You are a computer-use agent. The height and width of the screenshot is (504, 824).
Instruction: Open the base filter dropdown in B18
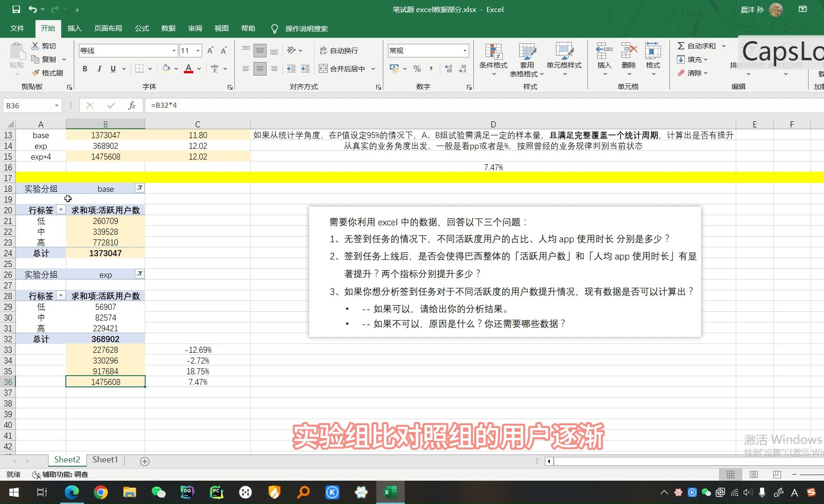140,188
